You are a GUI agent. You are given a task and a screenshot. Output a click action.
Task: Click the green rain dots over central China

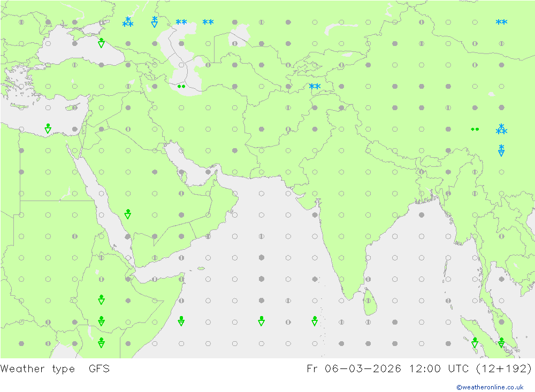(x=475, y=129)
